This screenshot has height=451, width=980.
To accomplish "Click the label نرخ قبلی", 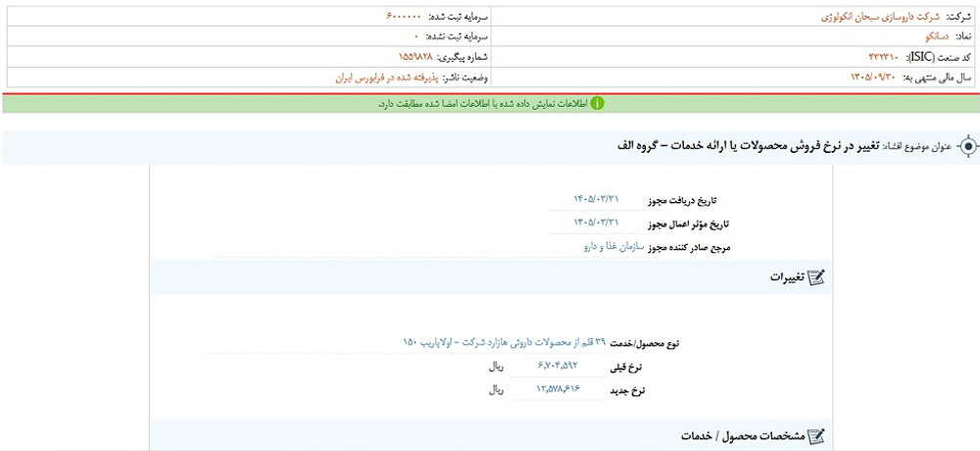I will [627, 368].
